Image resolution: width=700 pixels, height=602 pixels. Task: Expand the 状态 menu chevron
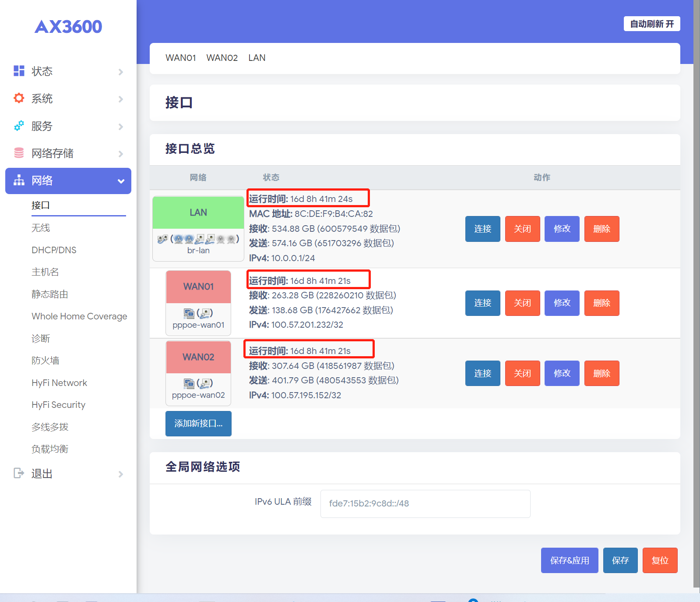click(121, 72)
